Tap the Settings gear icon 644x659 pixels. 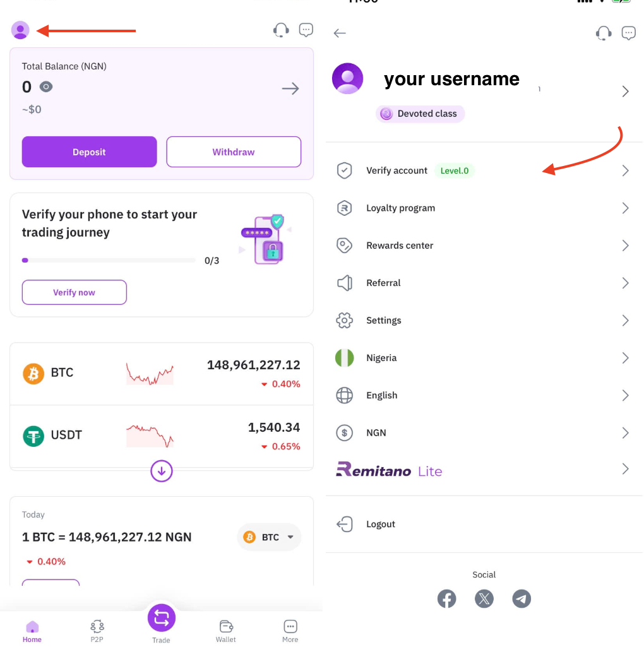click(x=344, y=321)
